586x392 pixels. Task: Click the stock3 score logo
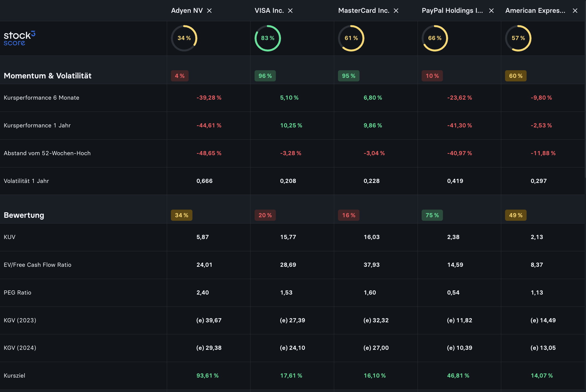click(20, 38)
